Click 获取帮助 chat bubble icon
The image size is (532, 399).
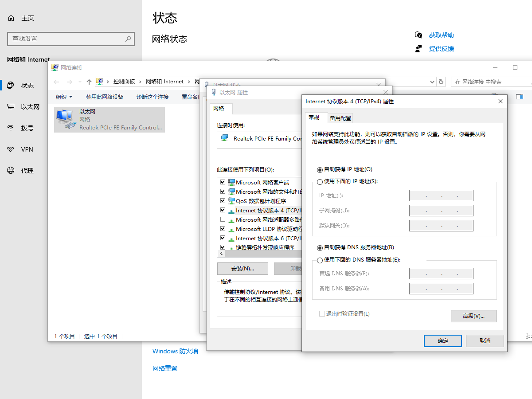point(419,35)
